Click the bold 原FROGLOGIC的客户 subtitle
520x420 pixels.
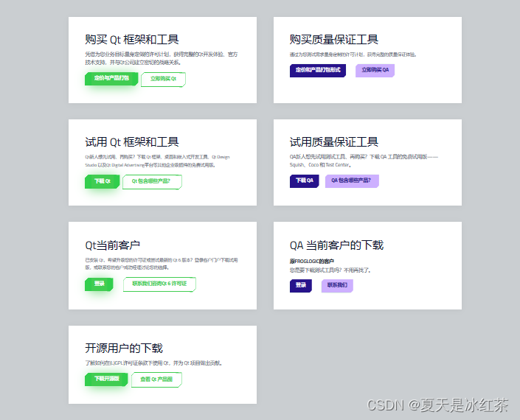click(x=312, y=262)
